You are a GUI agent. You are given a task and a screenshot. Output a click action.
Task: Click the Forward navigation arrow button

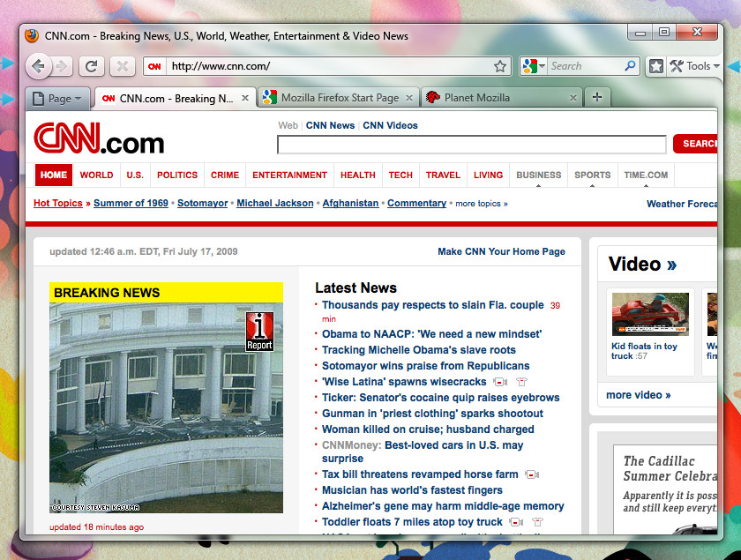pos(62,66)
